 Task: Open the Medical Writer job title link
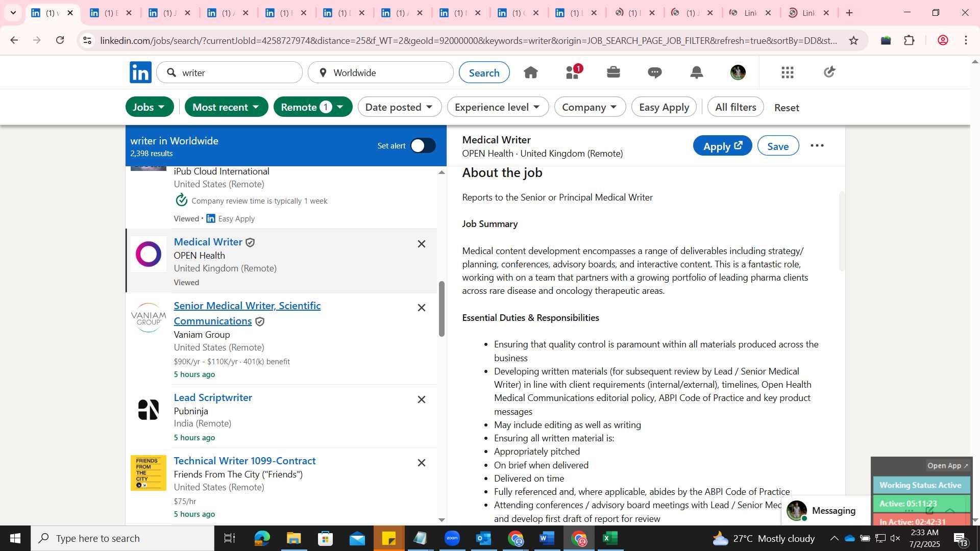tap(208, 242)
